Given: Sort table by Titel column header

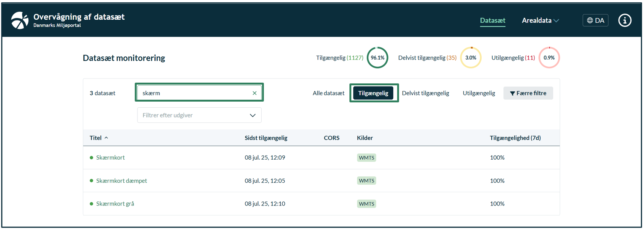Looking at the screenshot, I should point(96,138).
